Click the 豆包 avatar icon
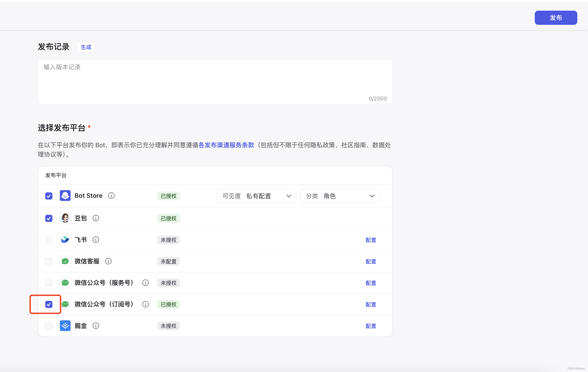588x372 pixels. coord(65,218)
